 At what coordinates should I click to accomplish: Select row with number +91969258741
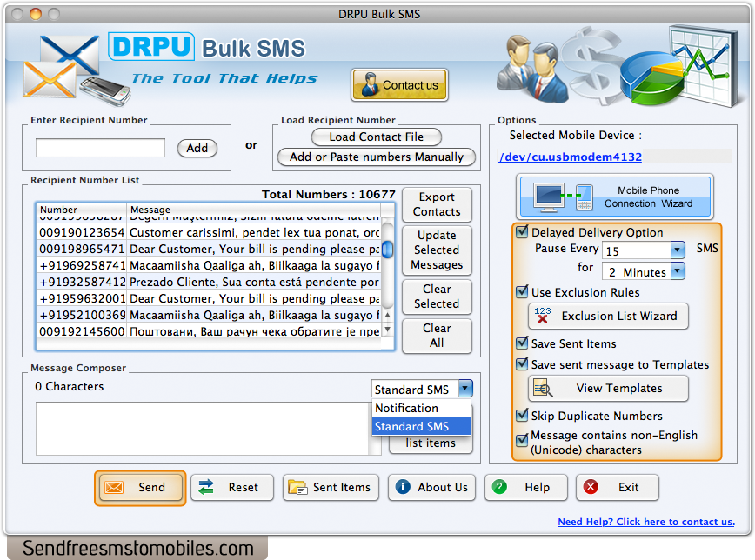pos(209,265)
